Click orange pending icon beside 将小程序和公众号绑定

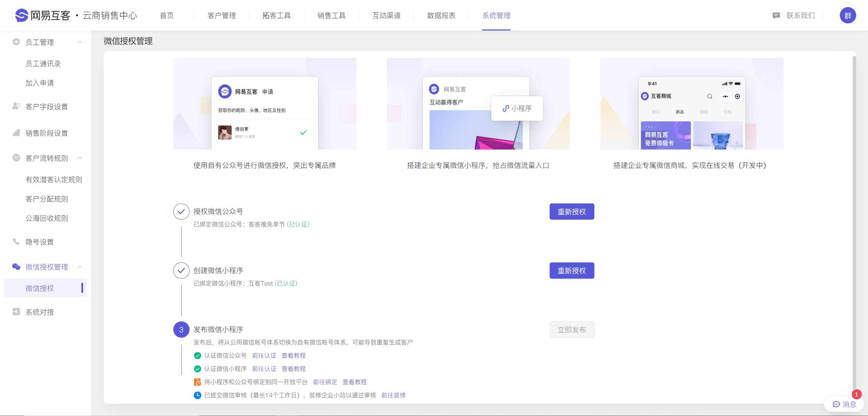tap(197, 382)
